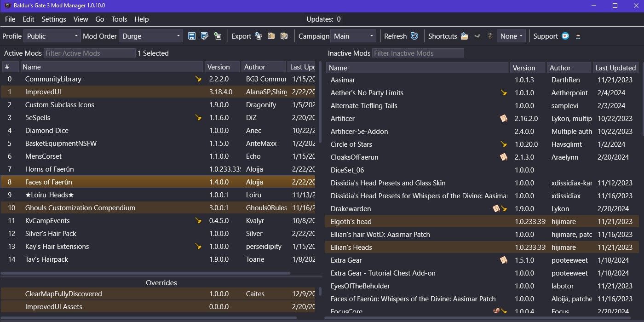Click the Save Order As icon
Viewport: 644px width, 322px height.
205,36
